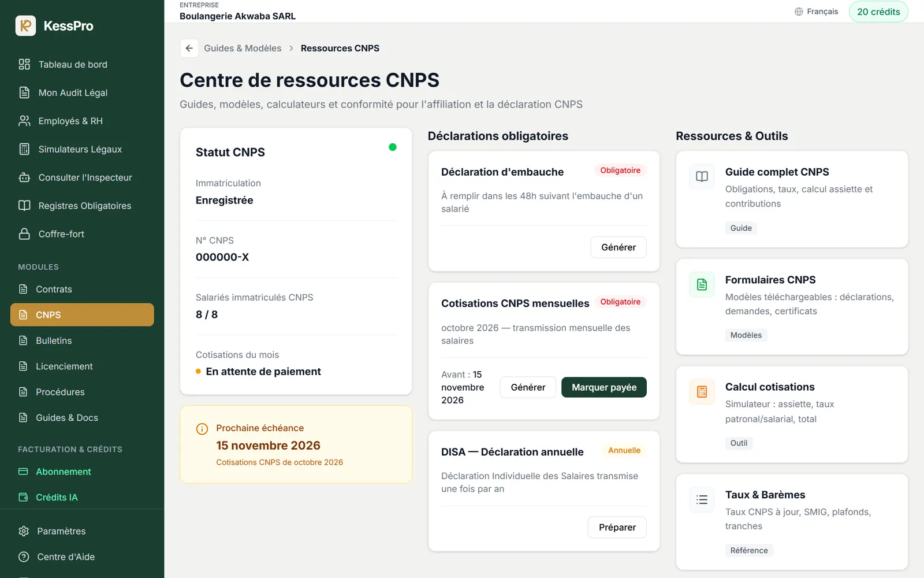Mark monthly contributions as paid
This screenshot has height=578, width=924.
coord(604,387)
